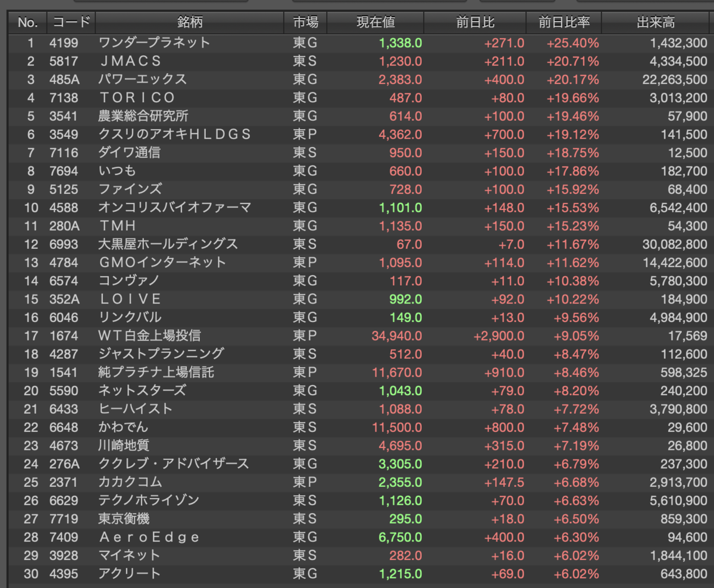Select the いつも stock name
The height and width of the screenshot is (588, 714).
(x=117, y=171)
